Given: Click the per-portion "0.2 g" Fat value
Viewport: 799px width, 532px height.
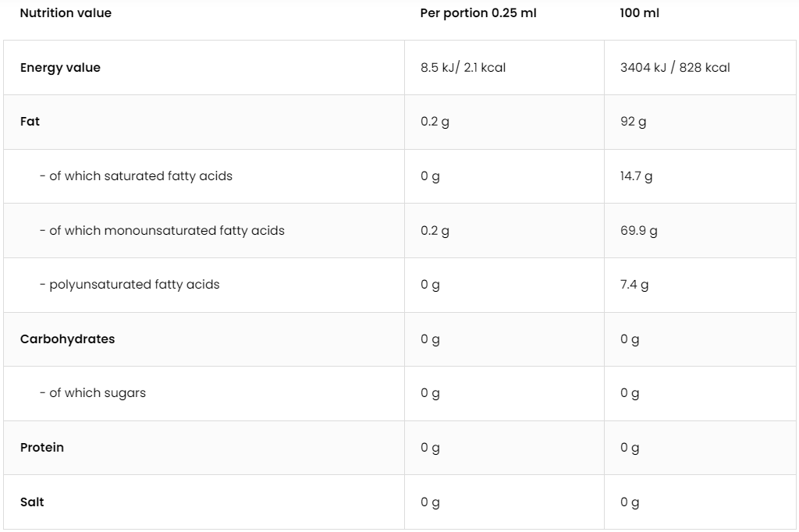Looking at the screenshot, I should click(435, 122).
